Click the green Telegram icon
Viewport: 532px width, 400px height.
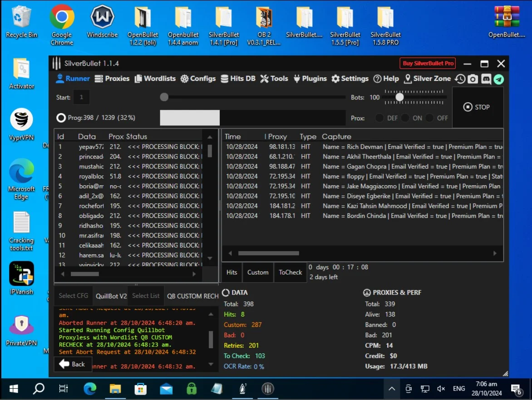[499, 79]
